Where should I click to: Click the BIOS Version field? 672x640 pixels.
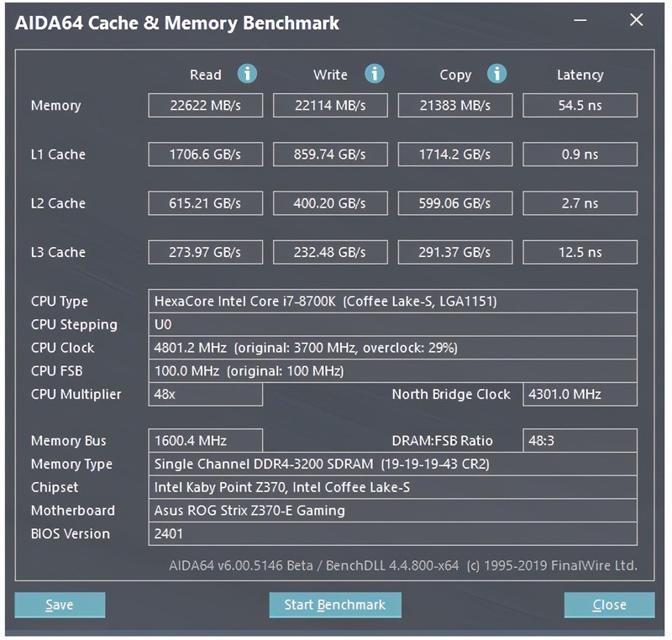(x=391, y=533)
